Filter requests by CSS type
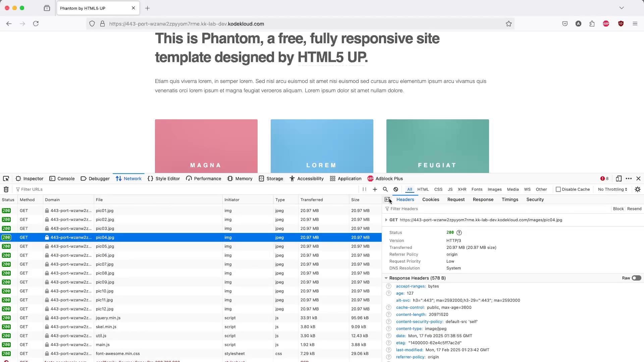This screenshot has width=644, height=362. coord(438,189)
